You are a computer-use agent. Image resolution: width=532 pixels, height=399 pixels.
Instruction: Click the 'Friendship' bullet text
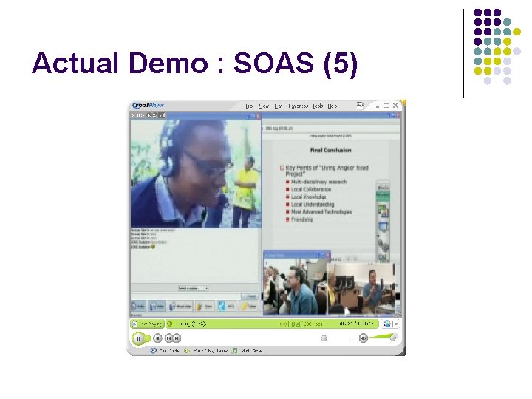pyautogui.click(x=302, y=219)
